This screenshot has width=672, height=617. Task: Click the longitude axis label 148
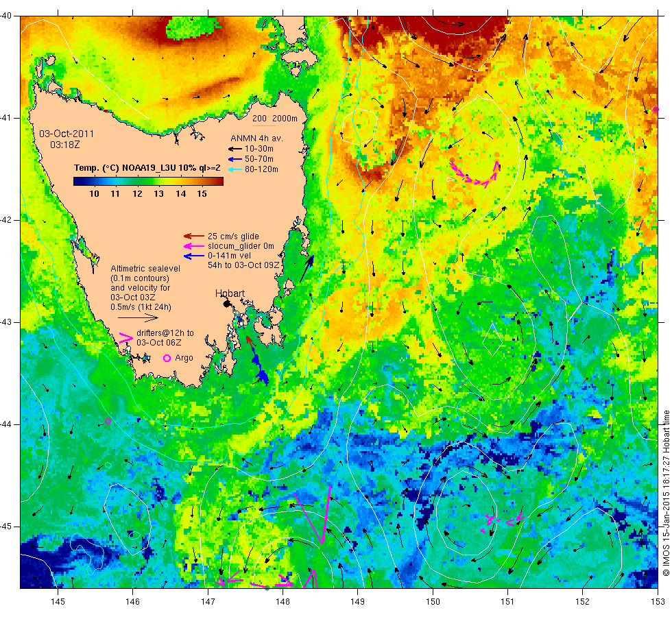tap(283, 602)
